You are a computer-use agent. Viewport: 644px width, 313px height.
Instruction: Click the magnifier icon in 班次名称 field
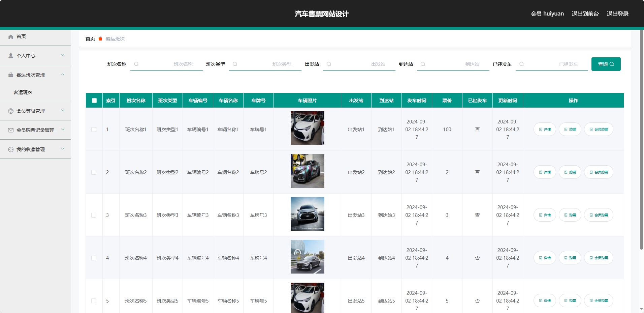(x=136, y=64)
